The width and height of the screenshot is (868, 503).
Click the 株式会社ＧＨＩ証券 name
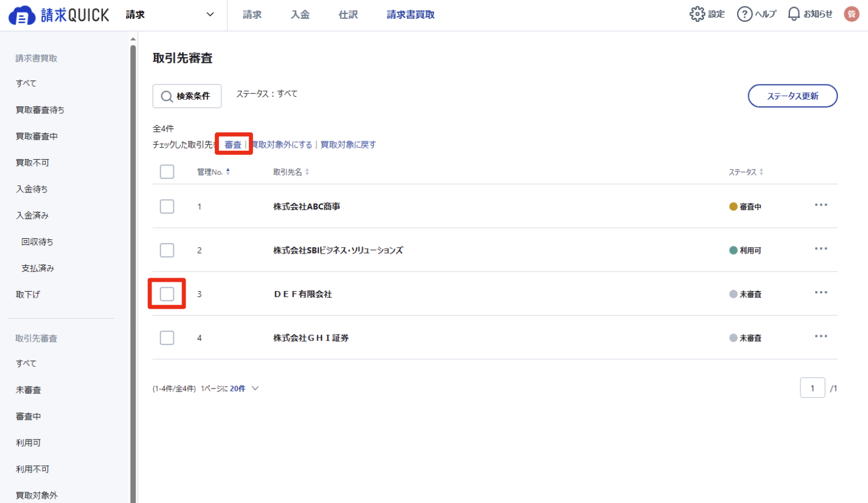click(311, 337)
